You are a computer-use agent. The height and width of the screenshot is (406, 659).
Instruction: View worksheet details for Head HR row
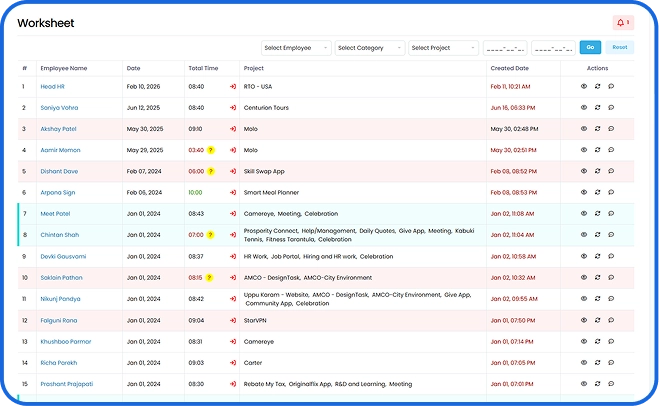584,86
